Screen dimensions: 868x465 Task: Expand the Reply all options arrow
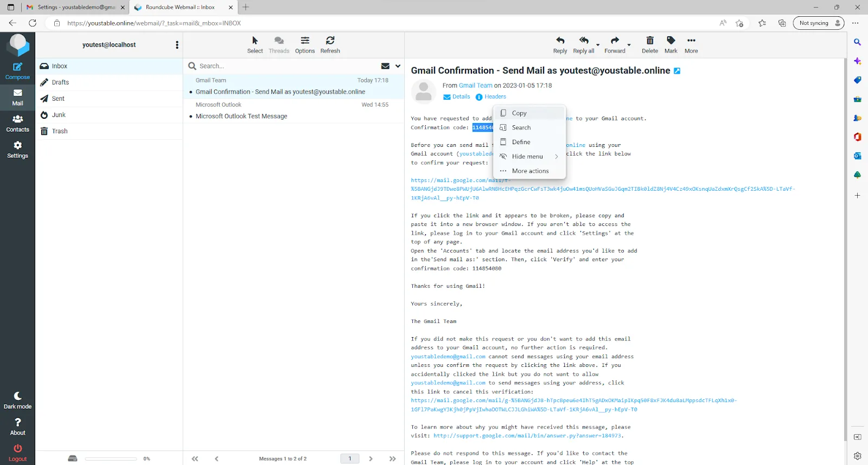(598, 45)
